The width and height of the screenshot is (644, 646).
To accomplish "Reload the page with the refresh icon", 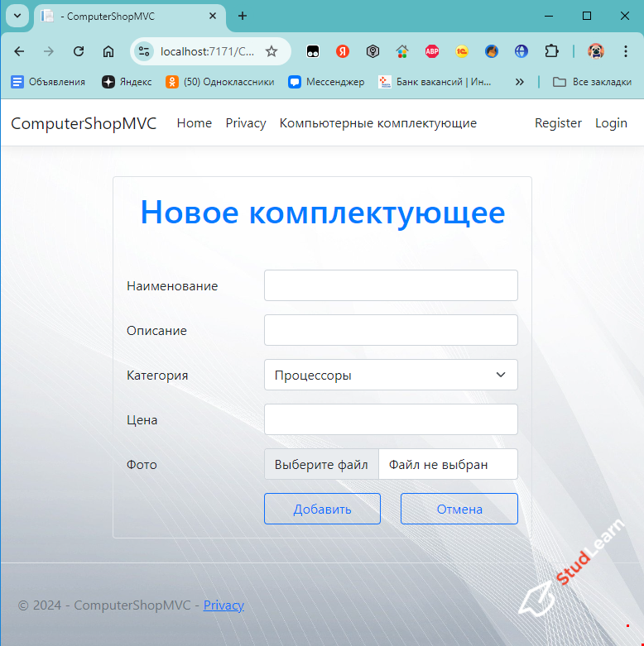I will click(79, 51).
